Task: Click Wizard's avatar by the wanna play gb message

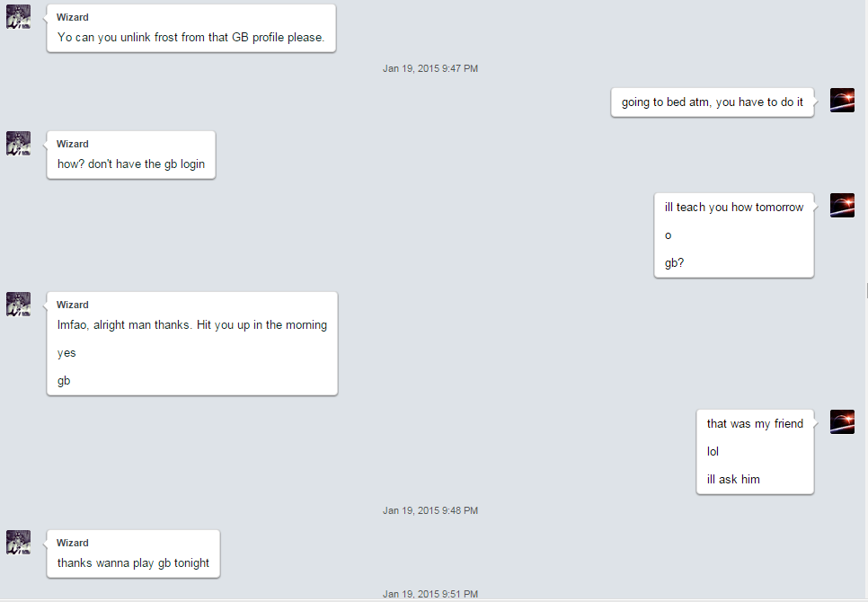Action: (18, 542)
